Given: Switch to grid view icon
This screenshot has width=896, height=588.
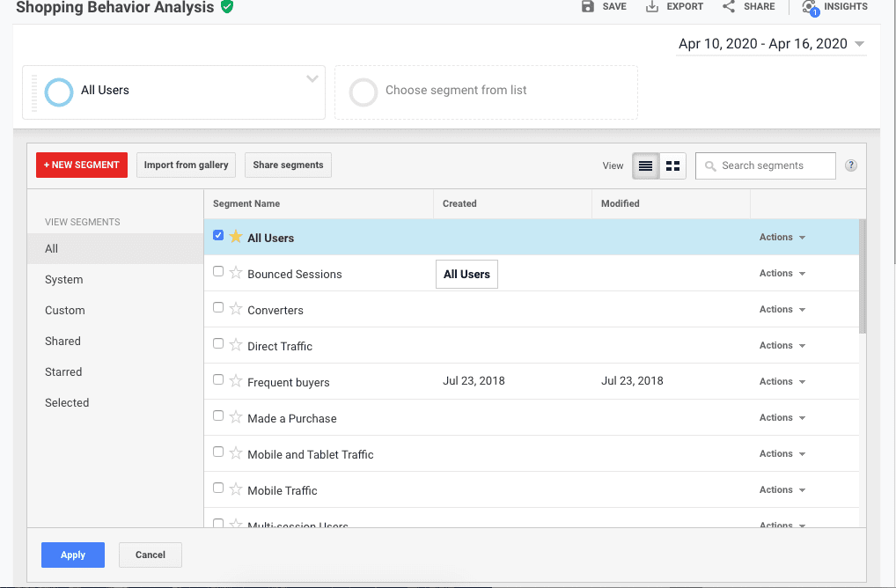Looking at the screenshot, I should tap(672, 165).
